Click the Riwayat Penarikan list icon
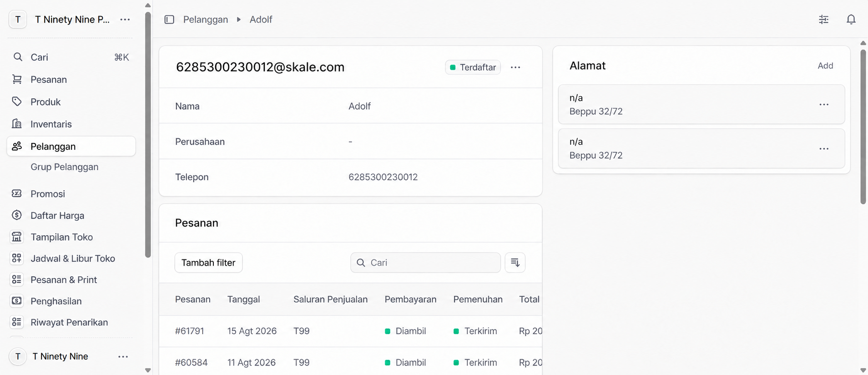Viewport: 868px width, 375px height. pyautogui.click(x=17, y=322)
